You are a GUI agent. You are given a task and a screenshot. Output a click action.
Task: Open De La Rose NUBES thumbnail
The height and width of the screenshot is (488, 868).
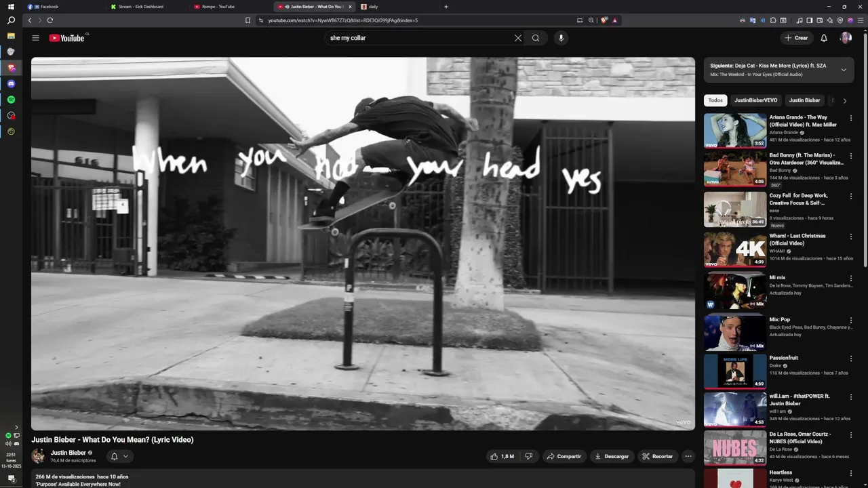click(735, 447)
